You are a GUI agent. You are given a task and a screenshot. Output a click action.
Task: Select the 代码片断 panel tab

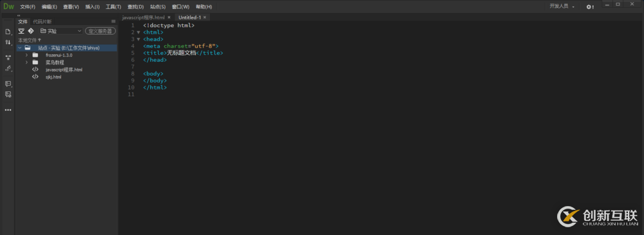[43, 21]
